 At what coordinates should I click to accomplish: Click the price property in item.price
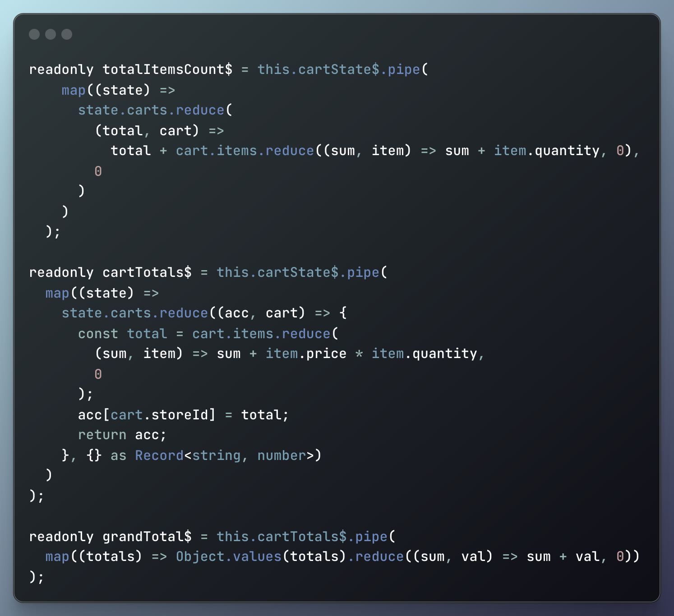[326, 354]
